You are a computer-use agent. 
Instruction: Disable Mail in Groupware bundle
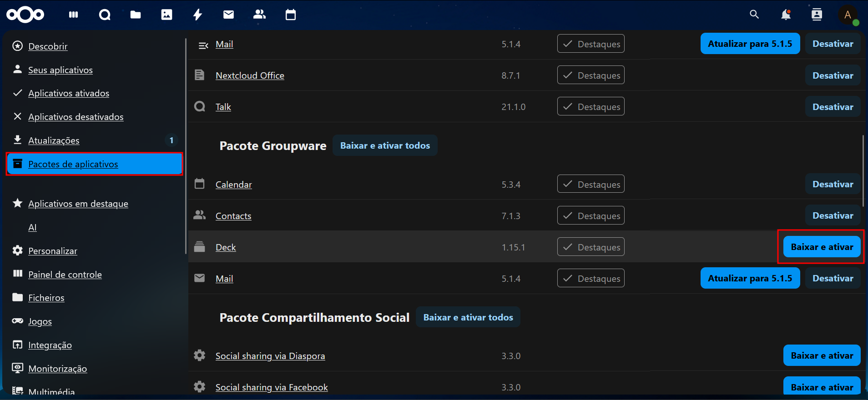point(833,278)
